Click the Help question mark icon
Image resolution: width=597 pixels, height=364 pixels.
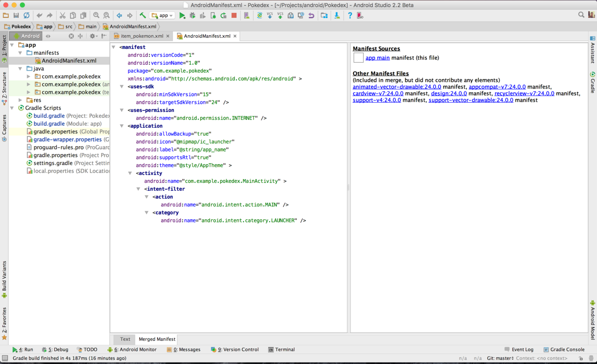[x=350, y=15]
